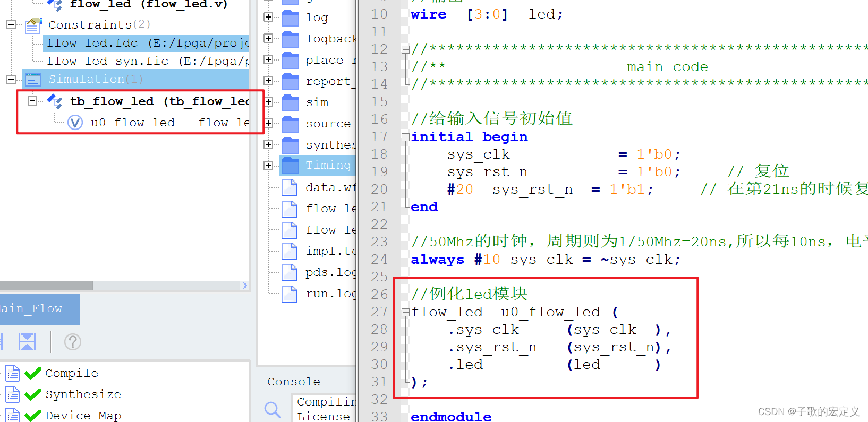Screen dimensions: 868x422
Task: Click scroll-right arrow of project tree
Action: pyautogui.click(x=244, y=286)
